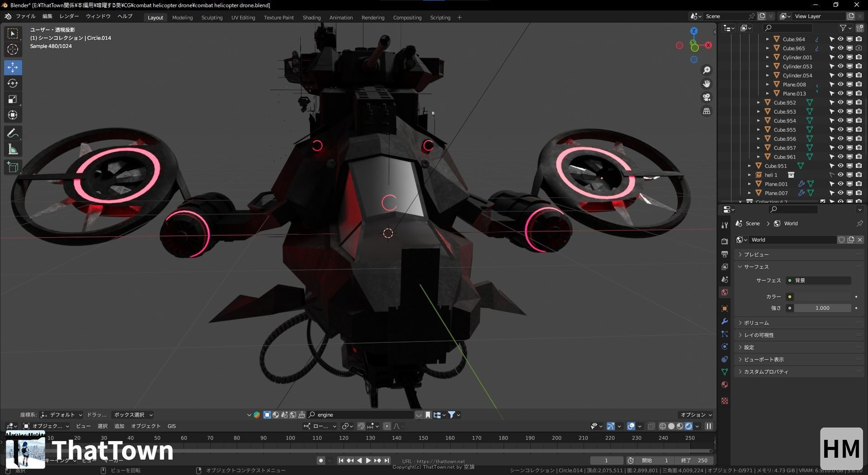Open the Output properties tab
Image resolution: width=868 pixels, height=475 pixels.
pyautogui.click(x=725, y=254)
